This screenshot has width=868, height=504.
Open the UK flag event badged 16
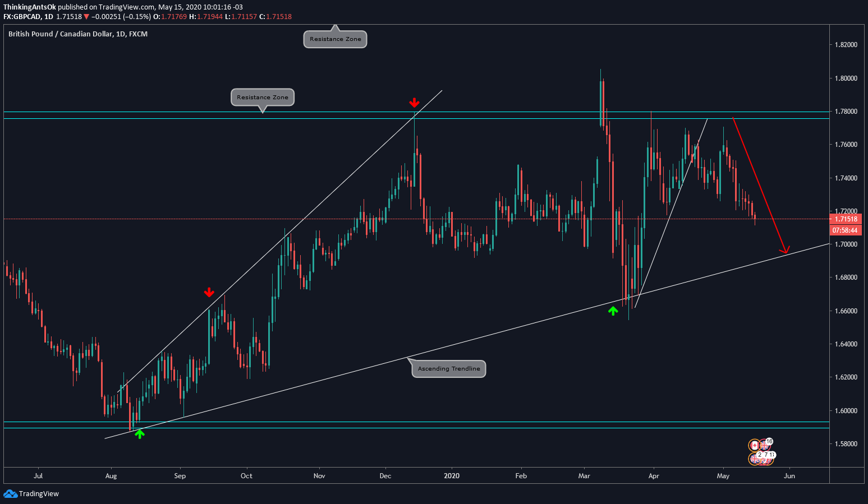point(765,445)
